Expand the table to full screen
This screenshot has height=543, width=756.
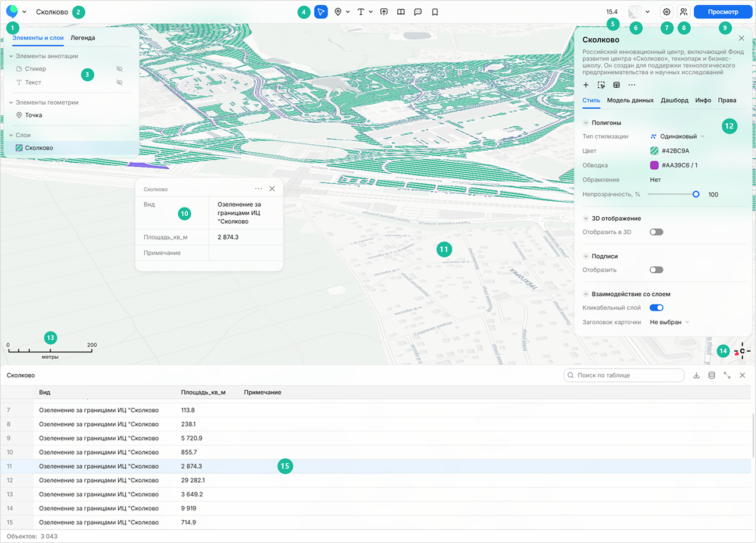coord(727,376)
